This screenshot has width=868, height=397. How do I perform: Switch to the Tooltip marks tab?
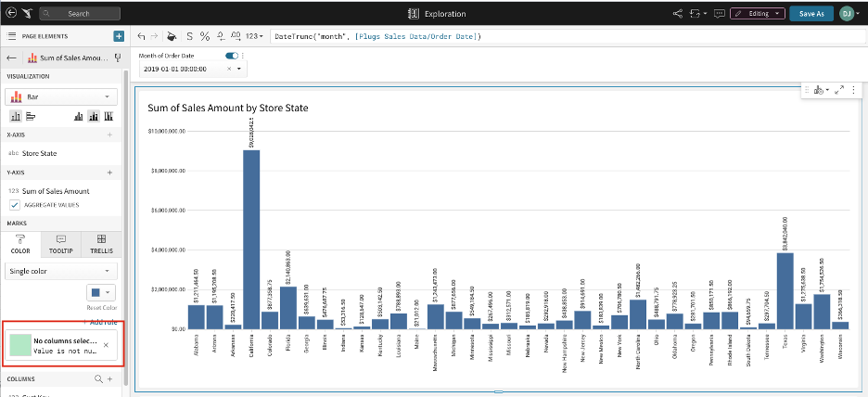61,244
